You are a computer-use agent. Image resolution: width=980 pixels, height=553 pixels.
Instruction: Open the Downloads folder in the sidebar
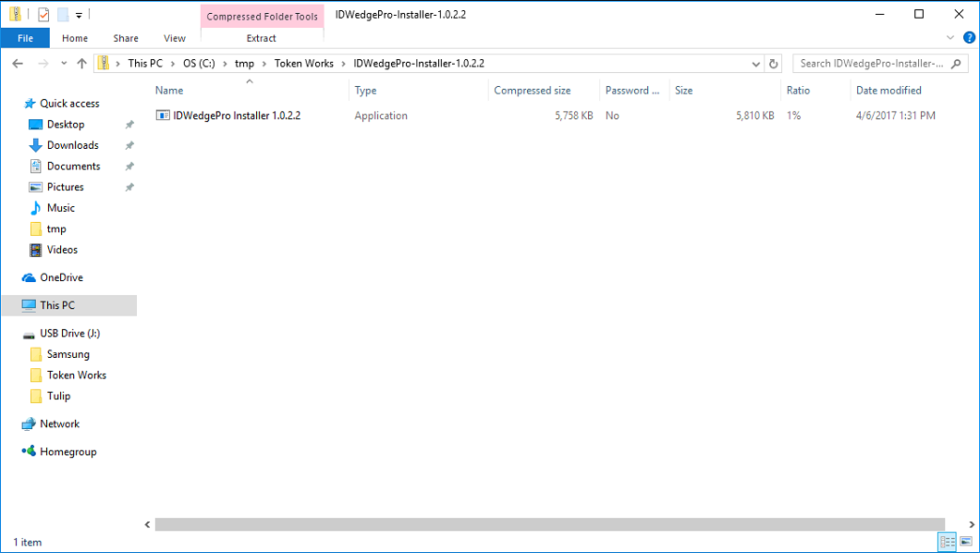point(69,145)
